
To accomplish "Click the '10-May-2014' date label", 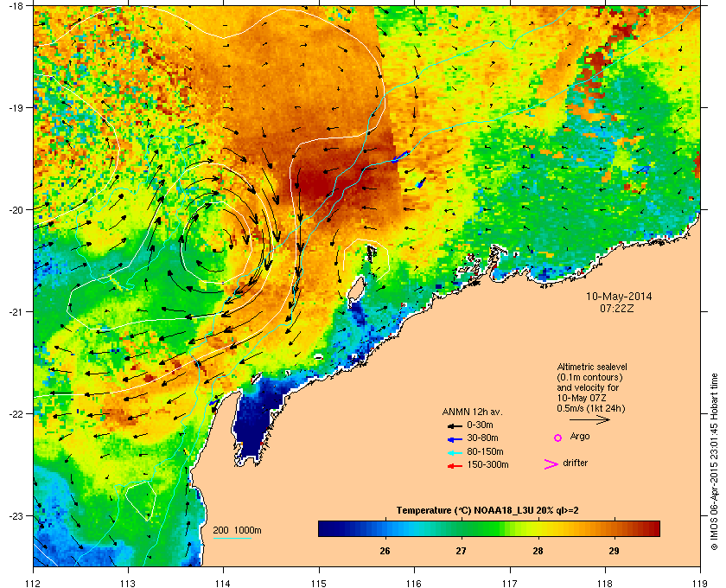I will pyautogui.click(x=619, y=297).
